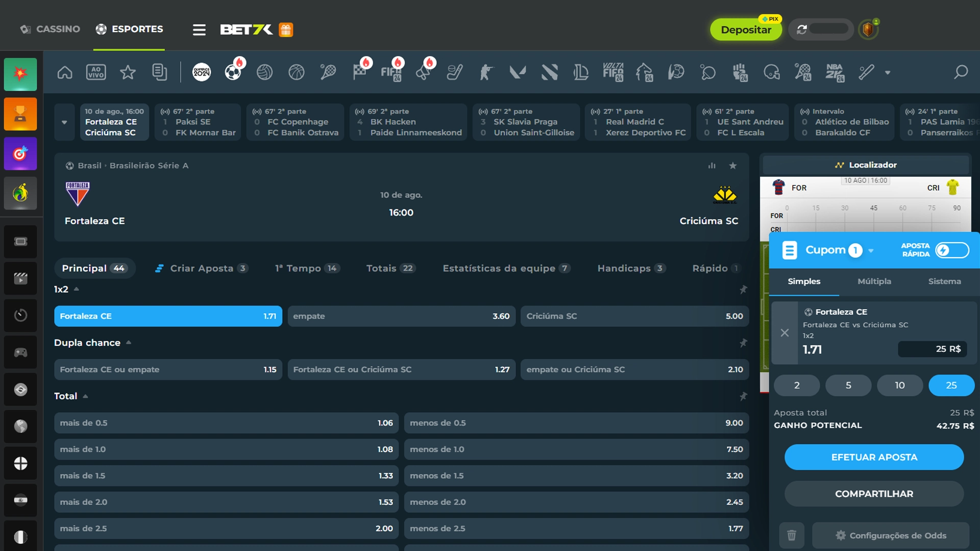Viewport: 980px width, 551px height.
Task: Select the American football helmet icon
Action: pos(771,72)
